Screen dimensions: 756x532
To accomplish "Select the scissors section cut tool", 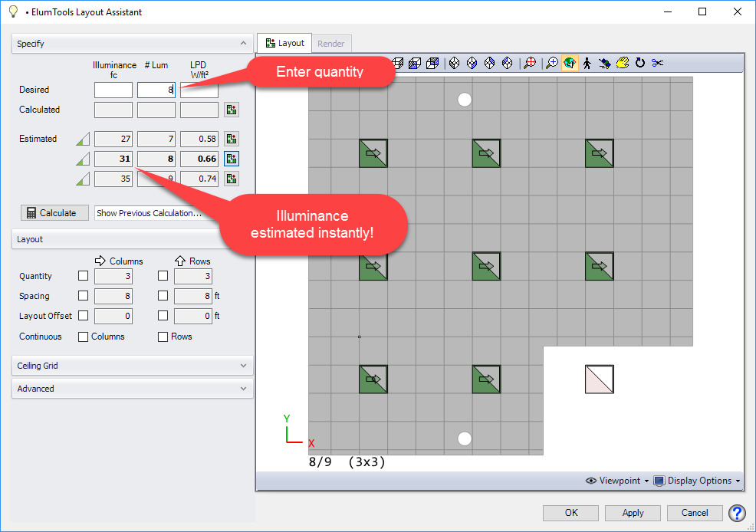I will (657, 64).
